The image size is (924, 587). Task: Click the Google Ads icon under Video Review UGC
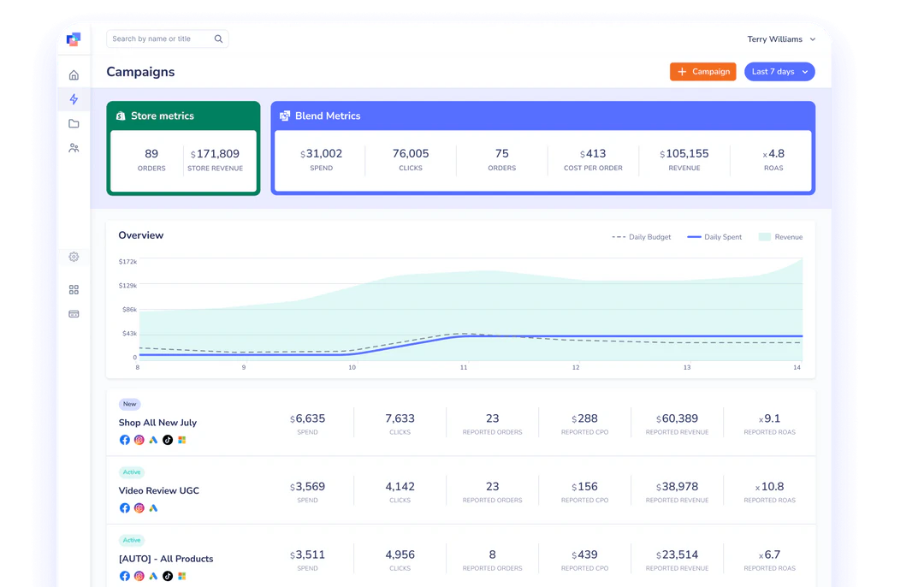153,508
